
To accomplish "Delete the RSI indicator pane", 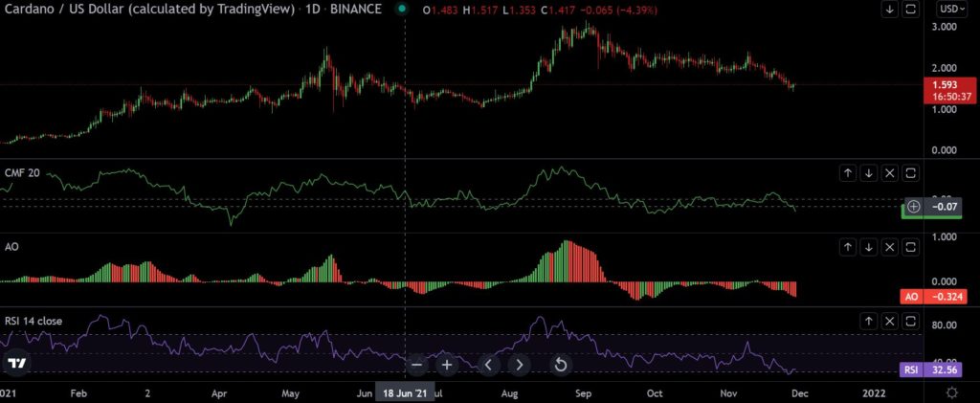I will click(x=891, y=322).
